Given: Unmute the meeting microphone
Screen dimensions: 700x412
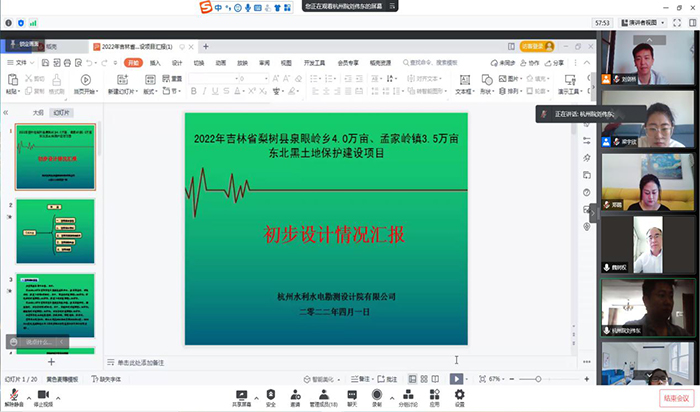Looking at the screenshot, I should click(x=14, y=397).
